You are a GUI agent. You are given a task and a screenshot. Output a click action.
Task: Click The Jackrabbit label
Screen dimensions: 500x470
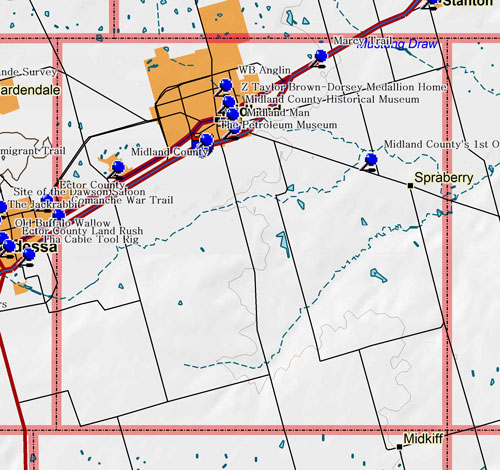point(43,204)
